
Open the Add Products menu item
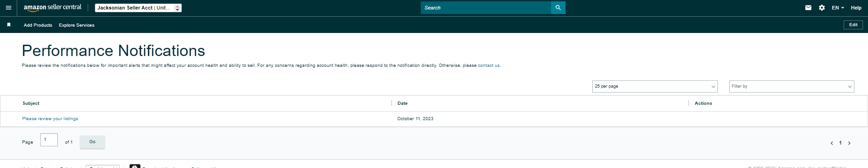(38, 25)
